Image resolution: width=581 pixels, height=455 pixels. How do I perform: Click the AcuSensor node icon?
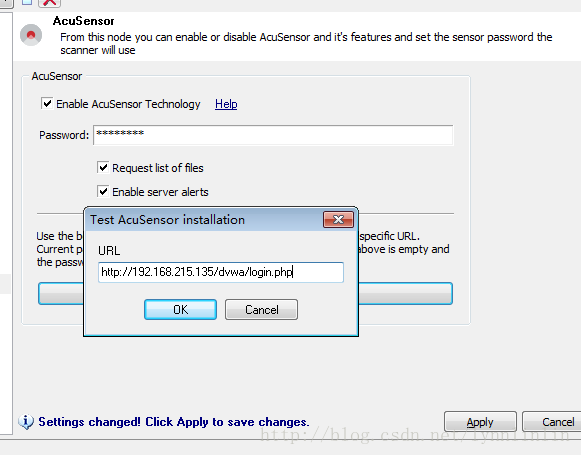31,35
